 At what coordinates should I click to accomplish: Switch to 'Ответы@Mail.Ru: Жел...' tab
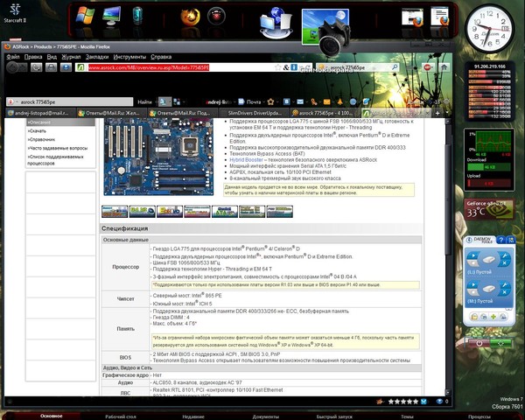(111, 113)
